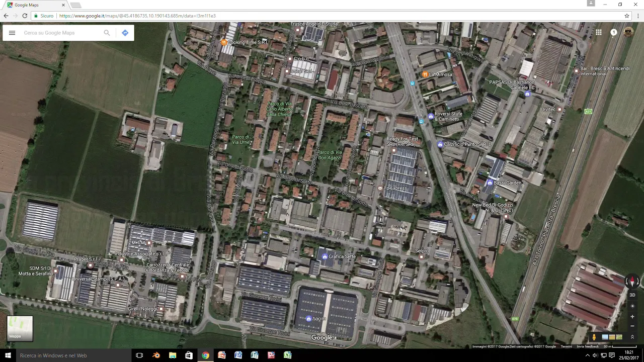This screenshot has width=644, height=362.
Task: Click 'Divitec' place label
Action: click(x=548, y=109)
